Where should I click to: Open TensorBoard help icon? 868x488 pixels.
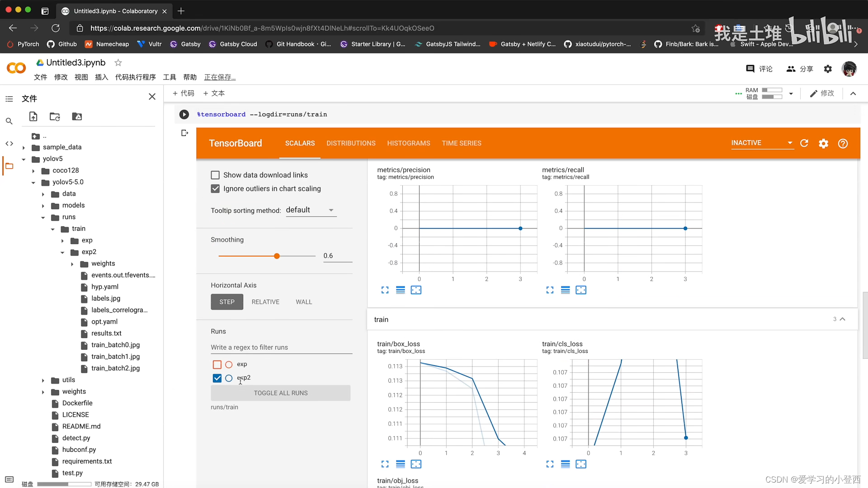click(x=843, y=143)
